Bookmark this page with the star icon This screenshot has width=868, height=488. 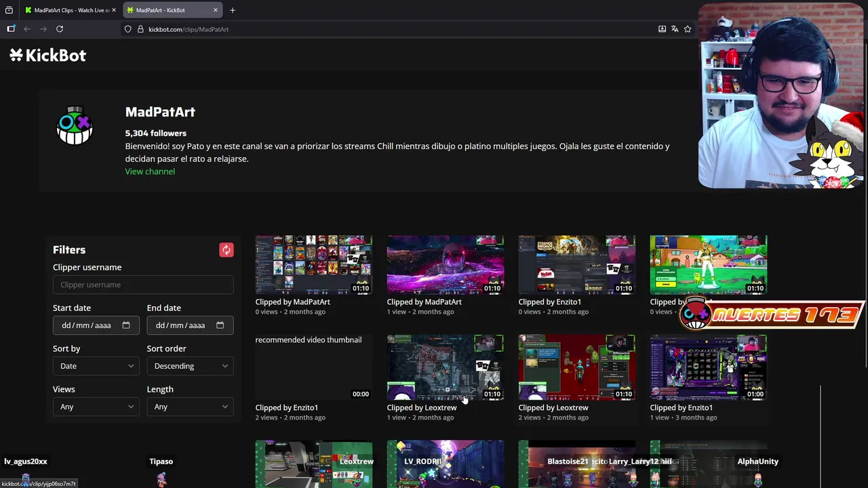pos(688,29)
